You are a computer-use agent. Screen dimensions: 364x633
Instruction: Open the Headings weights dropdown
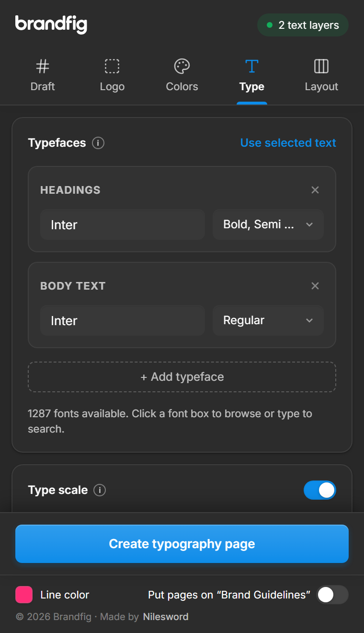tap(268, 224)
